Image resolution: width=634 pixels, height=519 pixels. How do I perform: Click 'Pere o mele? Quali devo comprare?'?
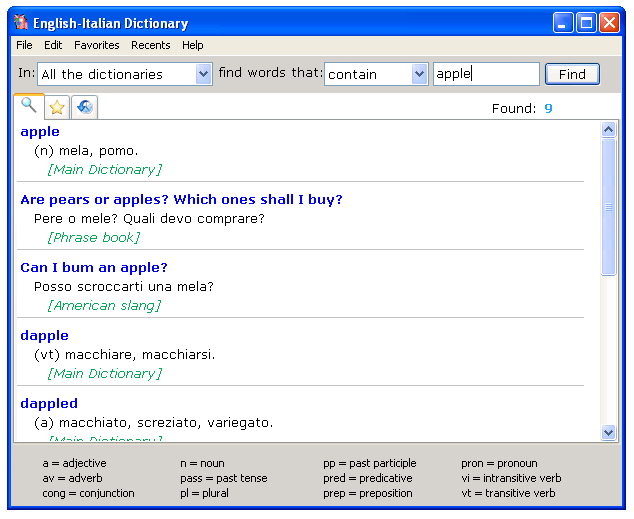149,219
